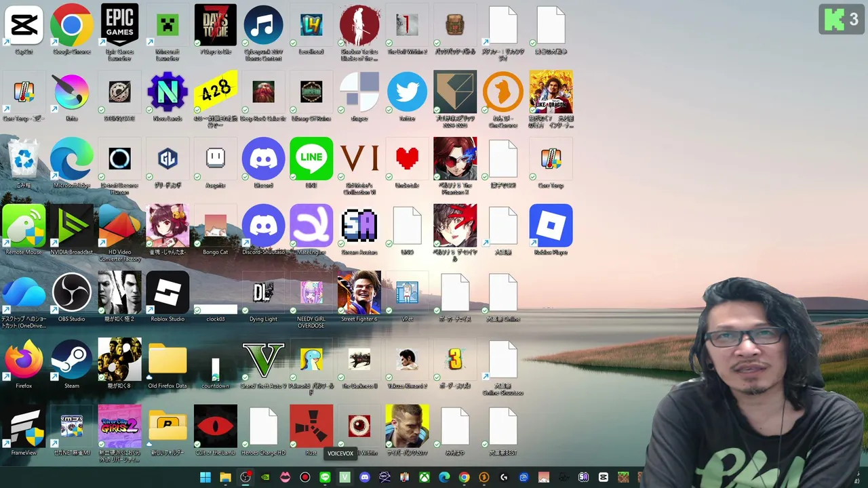Select the clock03 file icon
The width and height of the screenshot is (868, 488).
pyautogui.click(x=216, y=309)
